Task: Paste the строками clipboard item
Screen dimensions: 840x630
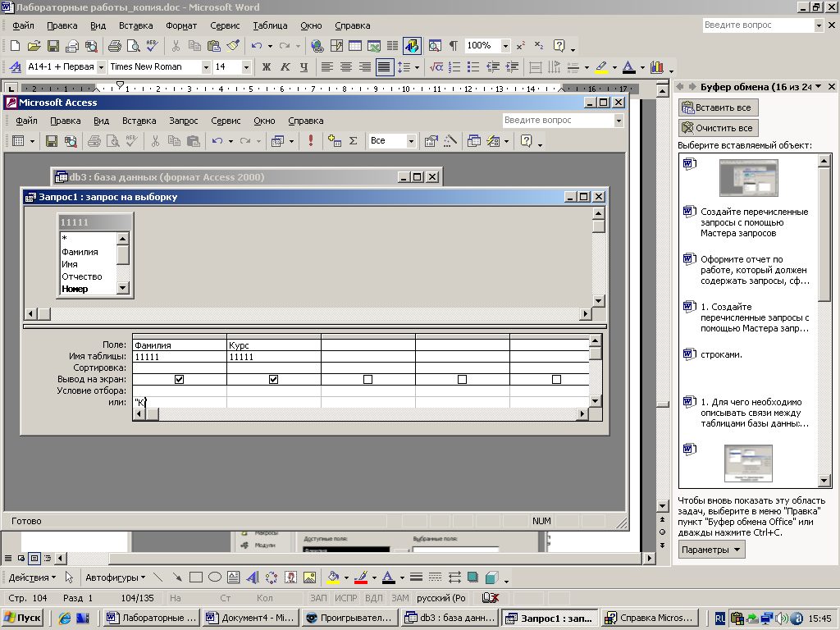Action: pyautogui.click(x=748, y=354)
